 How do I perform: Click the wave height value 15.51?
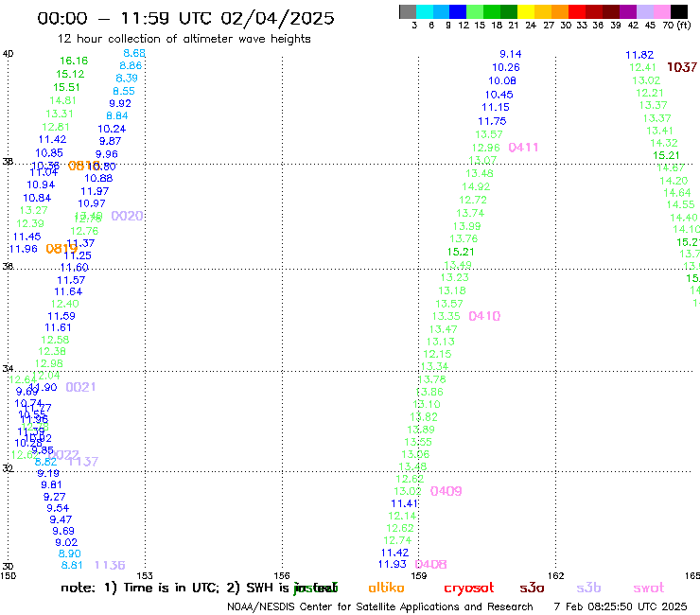click(66, 88)
